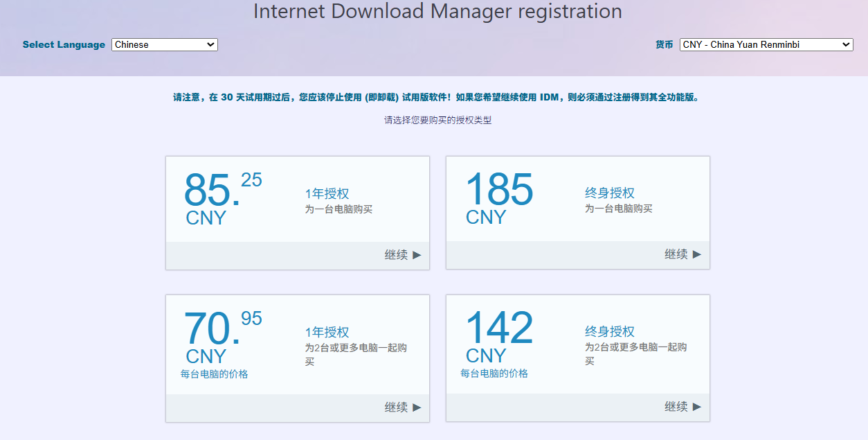Click the 142 CNY price
Viewport: 868px width, 440px height.
click(499, 337)
